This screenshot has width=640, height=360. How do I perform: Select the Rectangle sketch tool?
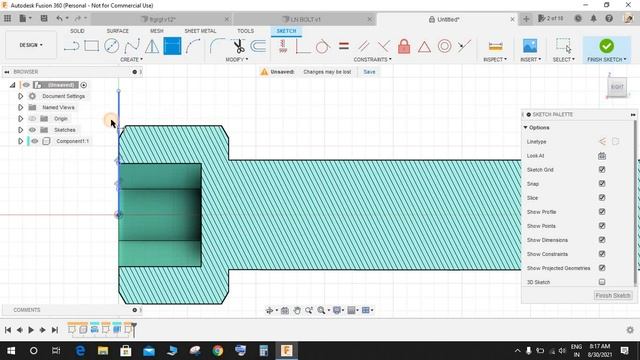[91, 46]
